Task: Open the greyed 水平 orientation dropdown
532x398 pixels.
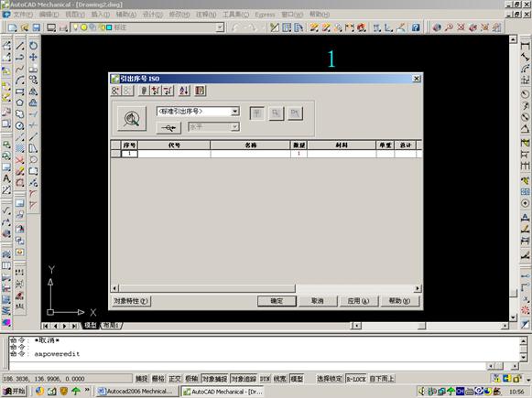Action: (234, 127)
